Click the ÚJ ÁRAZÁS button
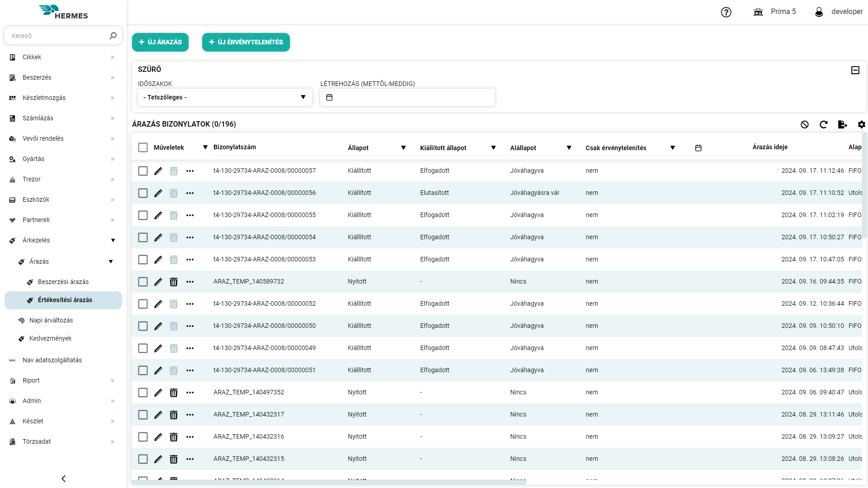This screenshot has width=868, height=488. [x=160, y=42]
